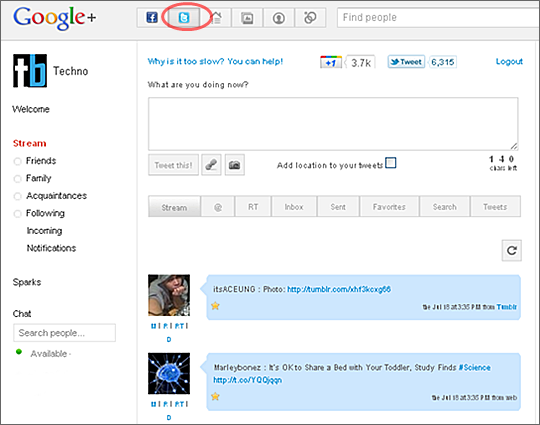
Task: Click the 3.7k plus-one count
Action: (361, 63)
